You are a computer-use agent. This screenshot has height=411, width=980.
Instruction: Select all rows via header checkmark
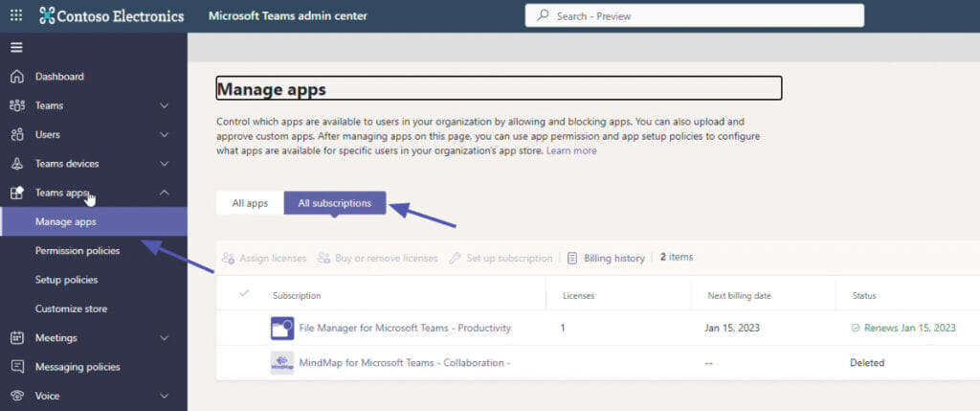pos(244,293)
